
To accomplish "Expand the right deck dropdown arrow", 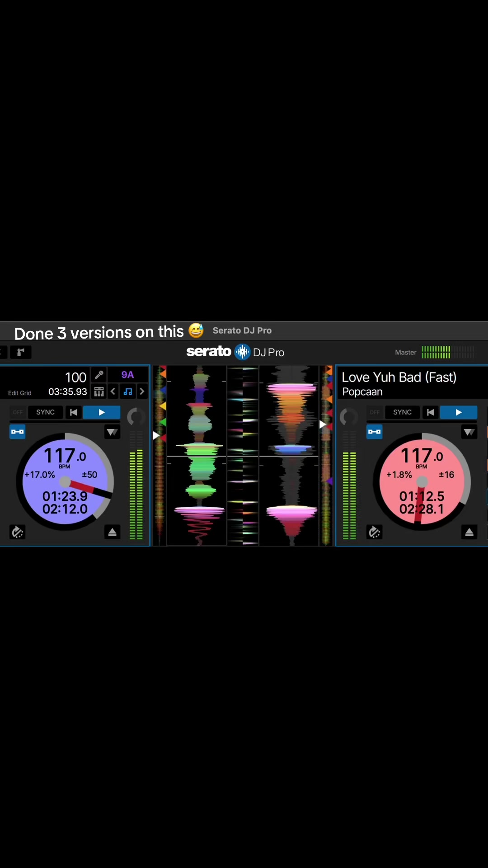I will tap(469, 432).
